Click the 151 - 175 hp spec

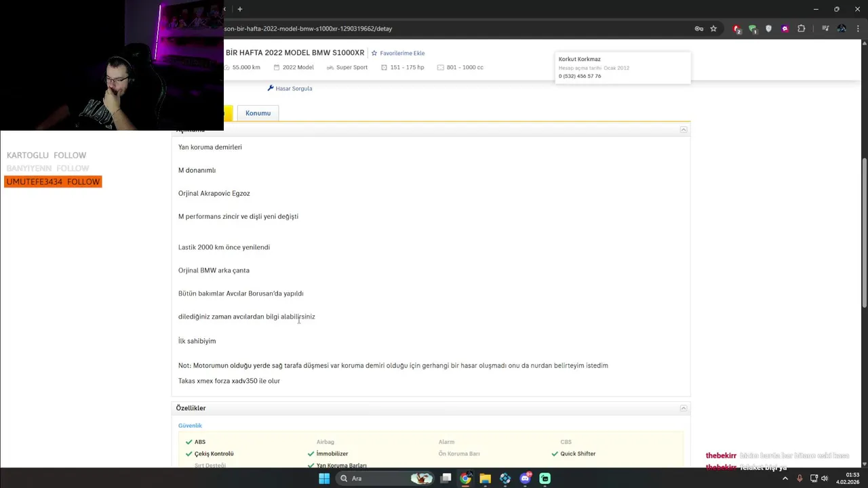coord(407,67)
